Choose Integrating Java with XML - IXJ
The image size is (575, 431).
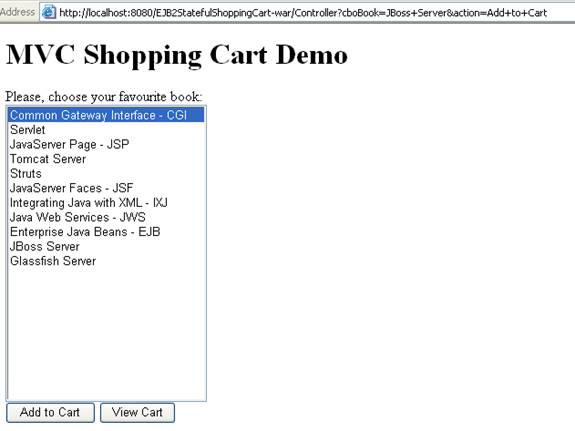coord(106,202)
